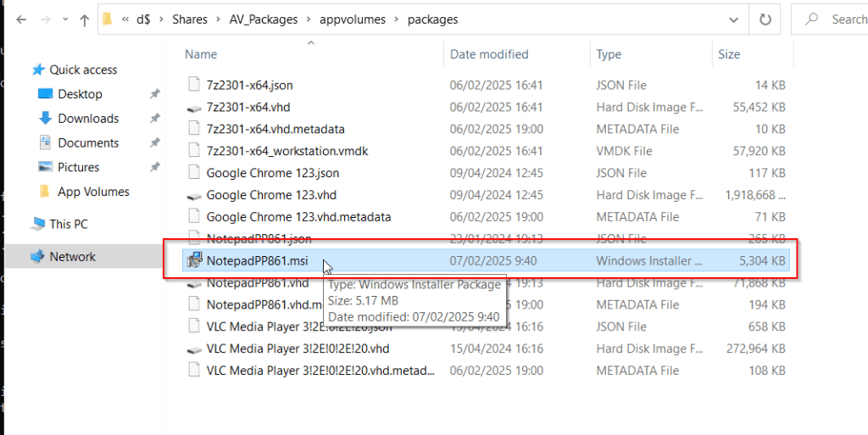868x435 pixels.
Task: Sort files by Name column header
Action: [202, 54]
